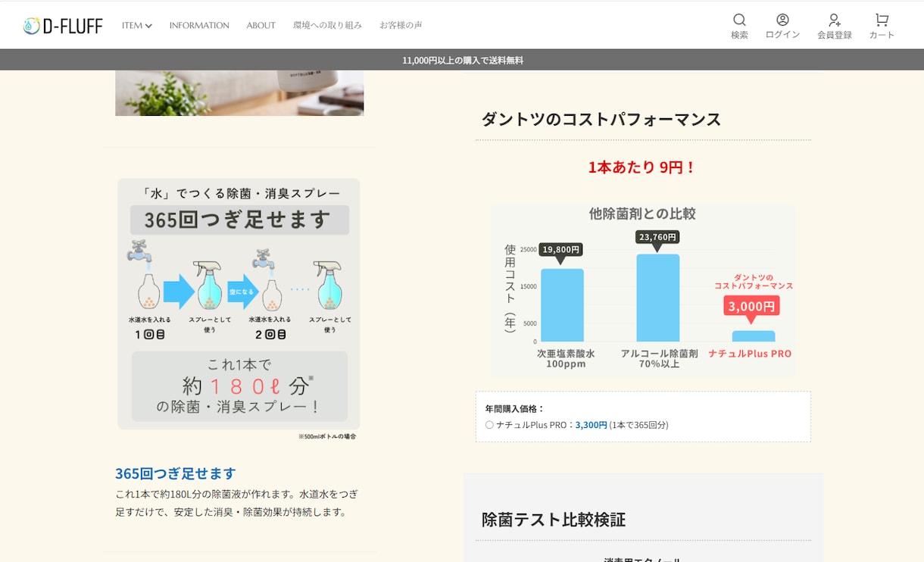Click the 3,300円 price text
Viewport: 924px width, 562px height.
tap(592, 425)
